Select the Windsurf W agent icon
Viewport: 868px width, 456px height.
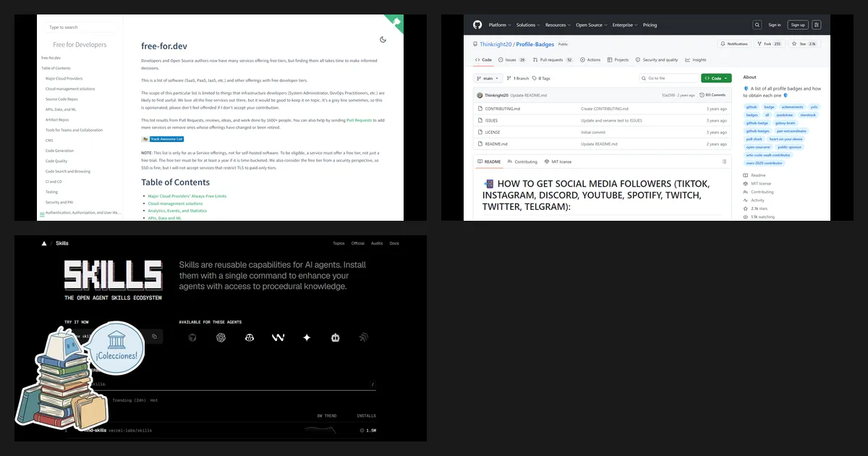(278, 337)
